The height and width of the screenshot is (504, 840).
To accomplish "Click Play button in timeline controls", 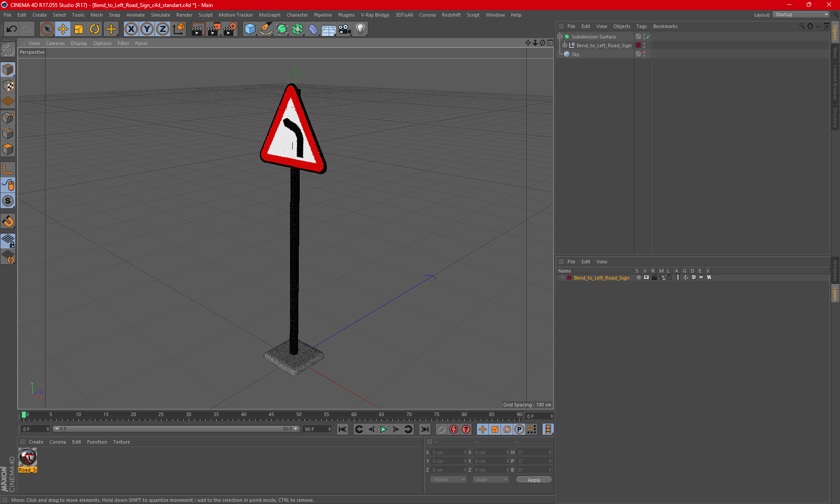I will coord(383,429).
